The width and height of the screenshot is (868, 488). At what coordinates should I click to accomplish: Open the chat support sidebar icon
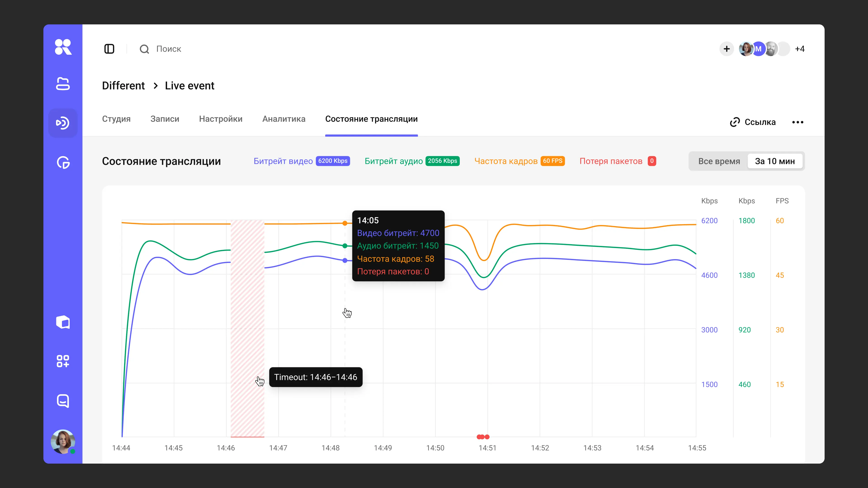pyautogui.click(x=63, y=401)
